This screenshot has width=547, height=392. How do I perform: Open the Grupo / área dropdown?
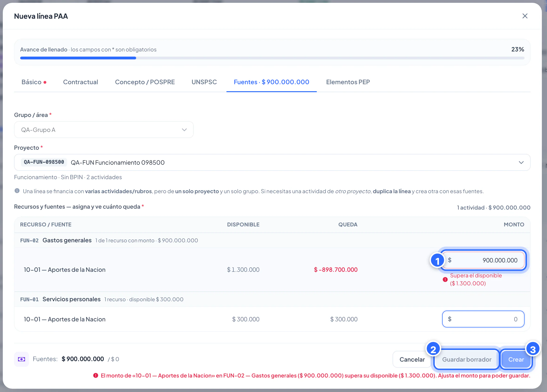(x=104, y=130)
